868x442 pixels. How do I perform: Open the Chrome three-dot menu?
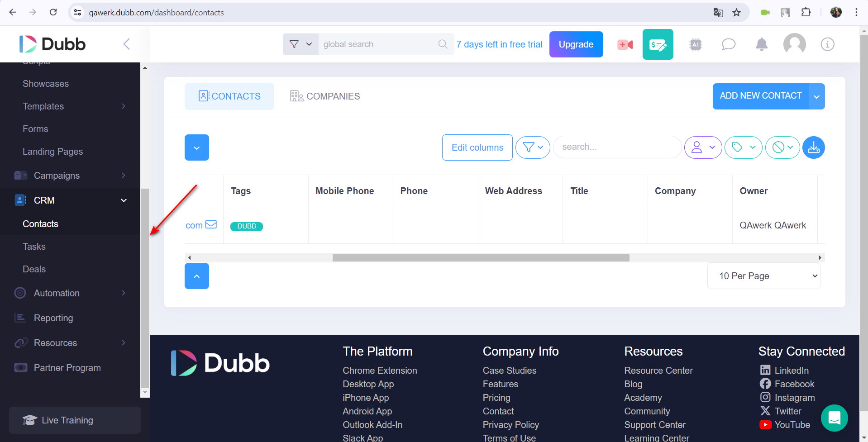(x=856, y=12)
